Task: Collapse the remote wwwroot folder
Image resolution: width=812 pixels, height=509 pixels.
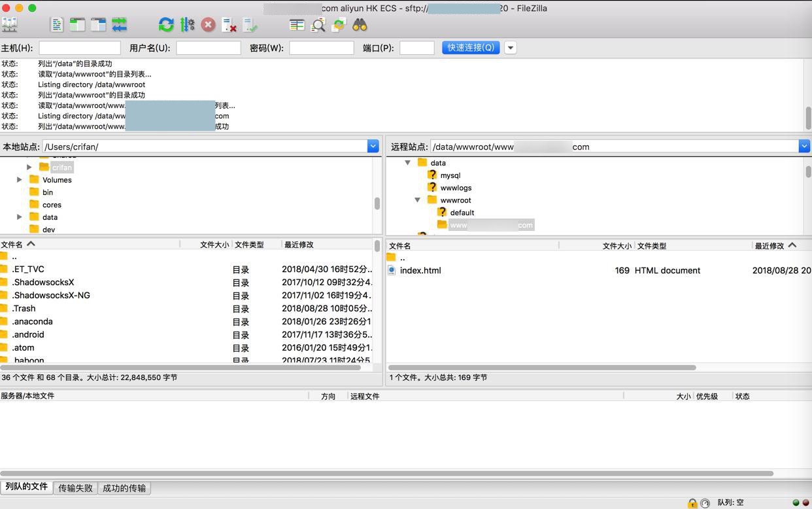Action: pyautogui.click(x=417, y=200)
